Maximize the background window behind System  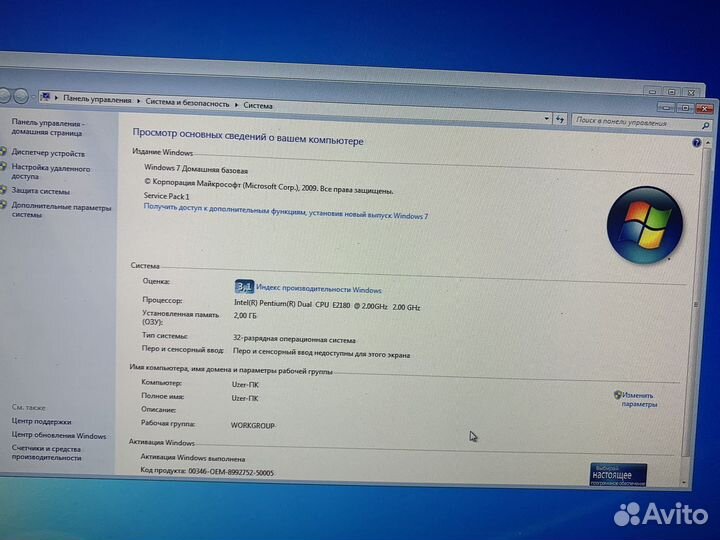coord(671,92)
